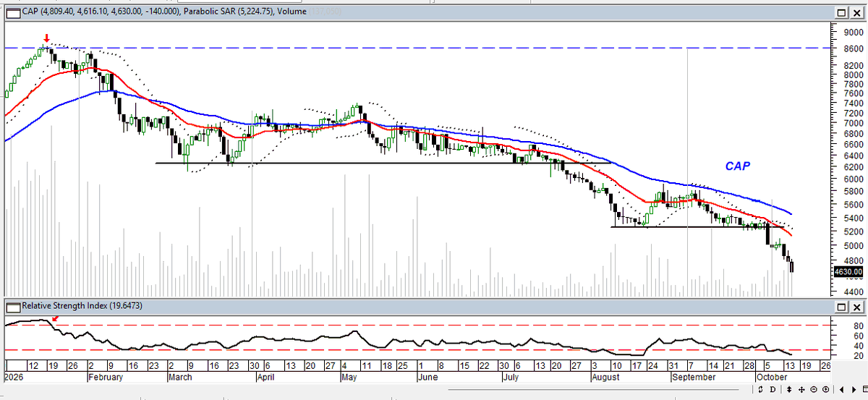The height and width of the screenshot is (400, 868).
Task: Select the 'D' daily periodicity button
Action: click(x=773, y=389)
